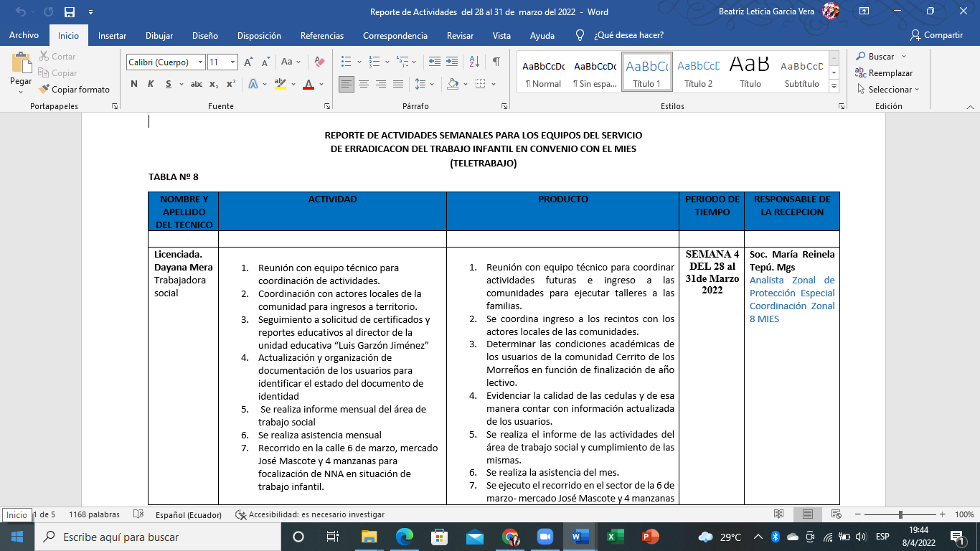Click the strikethrough abc icon

click(196, 84)
